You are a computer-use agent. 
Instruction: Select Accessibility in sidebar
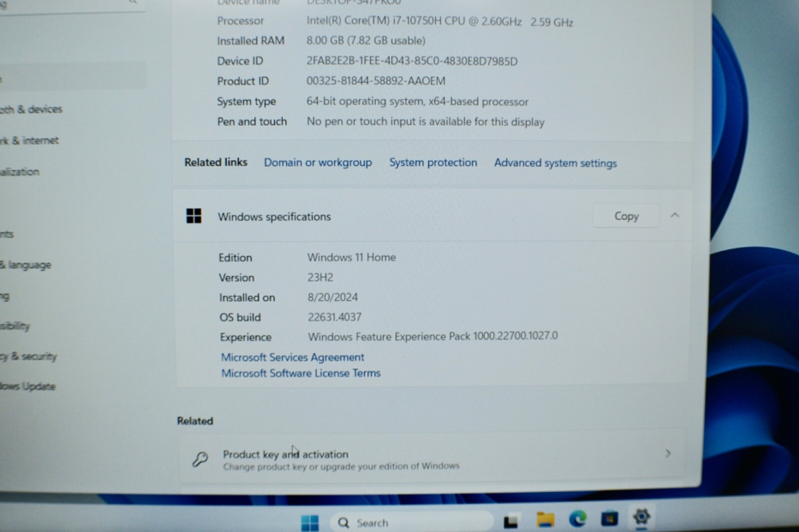click(15, 326)
